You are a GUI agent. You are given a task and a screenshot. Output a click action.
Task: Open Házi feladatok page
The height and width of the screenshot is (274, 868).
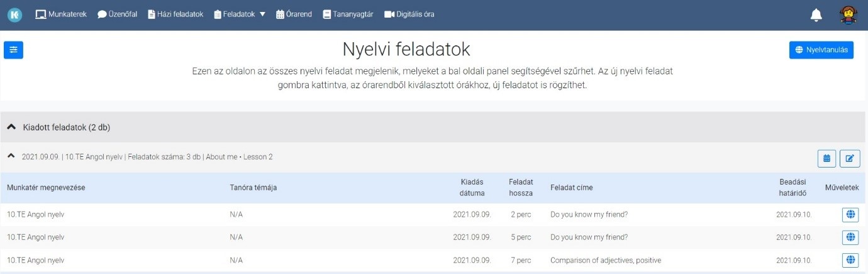pyautogui.click(x=175, y=14)
